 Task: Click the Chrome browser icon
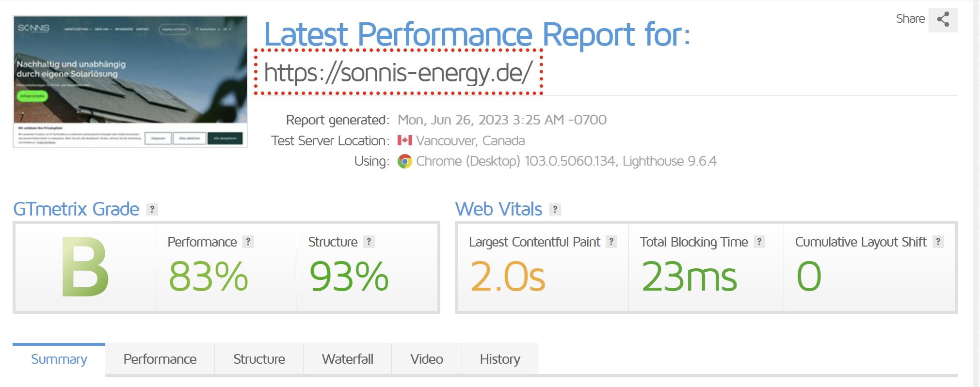[x=404, y=161]
